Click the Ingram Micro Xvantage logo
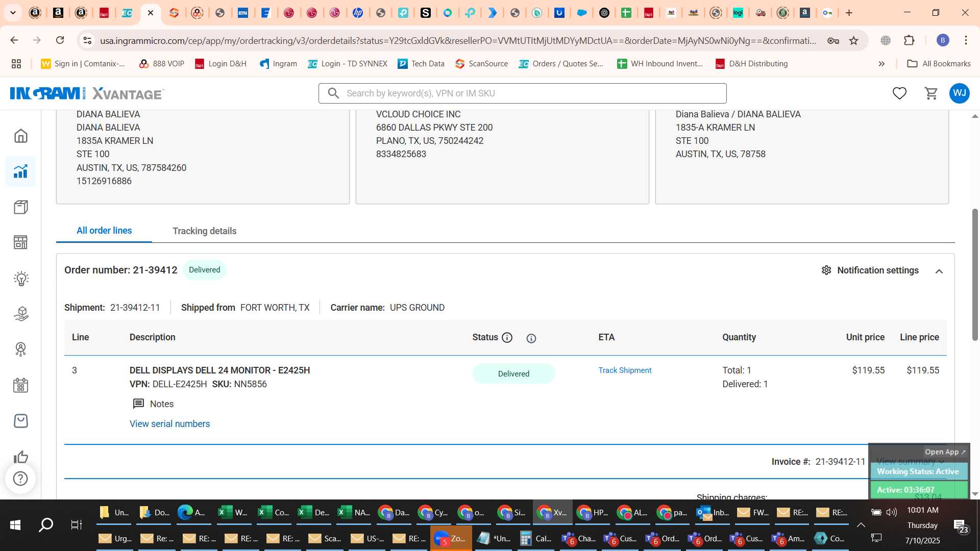The height and width of the screenshot is (551, 980). [x=87, y=93]
